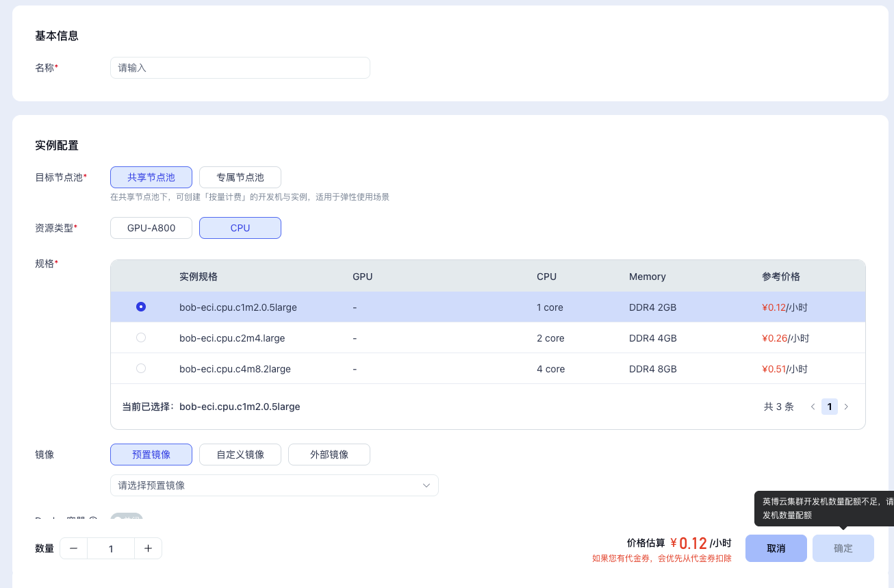Click the plus icon to increase 数量
Screen dimensions: 894x588
(148, 548)
